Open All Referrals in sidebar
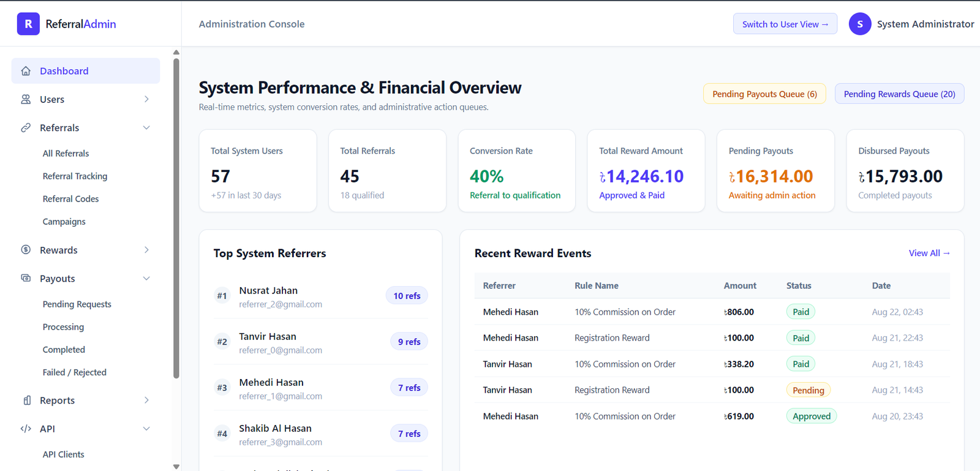980x471 pixels. point(66,154)
